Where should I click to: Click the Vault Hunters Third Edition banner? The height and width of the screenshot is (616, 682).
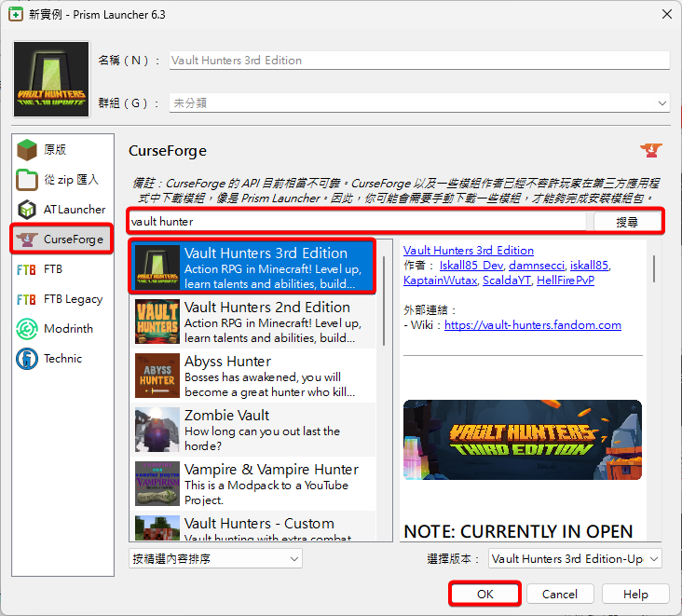pyautogui.click(x=523, y=440)
